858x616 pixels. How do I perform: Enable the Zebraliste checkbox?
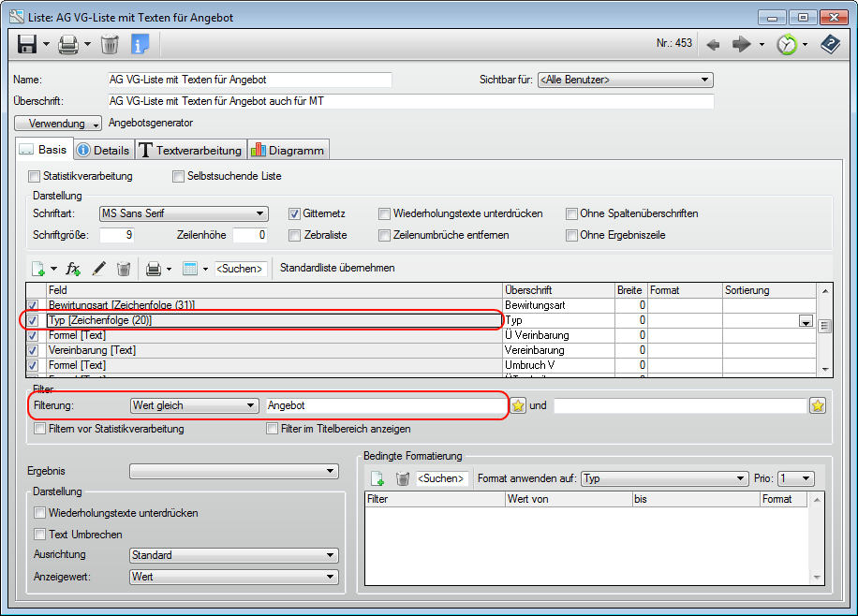click(295, 235)
